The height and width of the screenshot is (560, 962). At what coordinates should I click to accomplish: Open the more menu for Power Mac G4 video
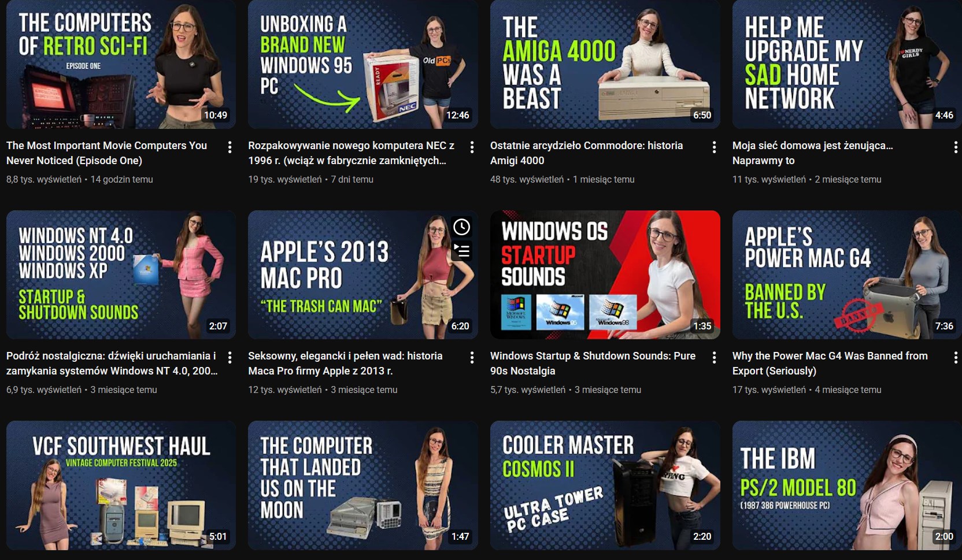956,358
